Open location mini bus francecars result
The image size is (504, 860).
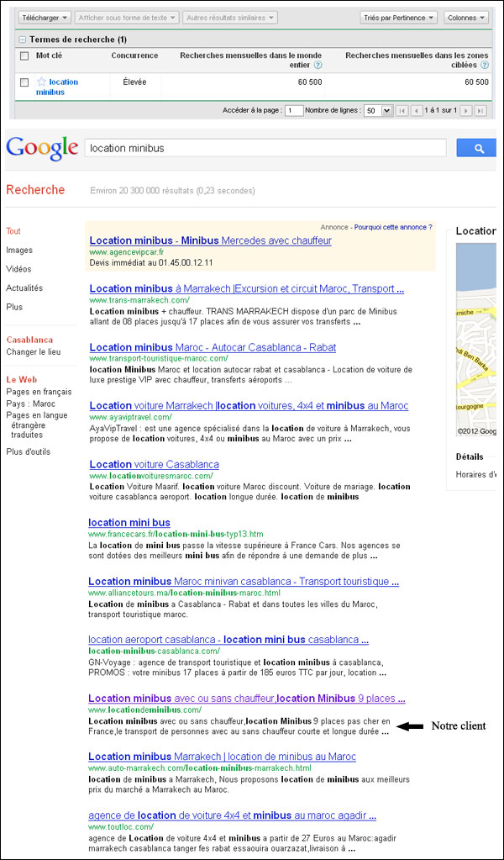(129, 522)
